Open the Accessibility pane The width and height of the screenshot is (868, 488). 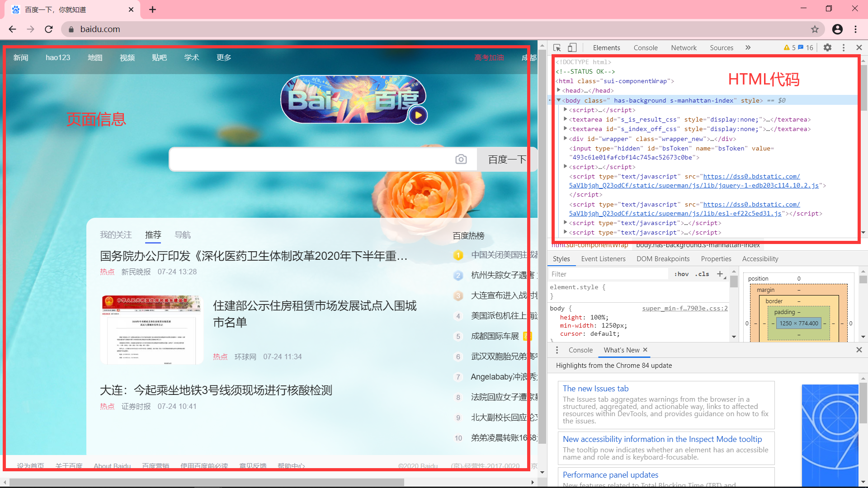pos(760,259)
